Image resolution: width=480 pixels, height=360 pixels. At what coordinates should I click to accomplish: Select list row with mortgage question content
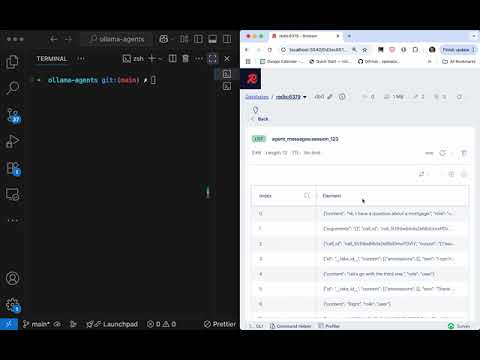point(360,213)
